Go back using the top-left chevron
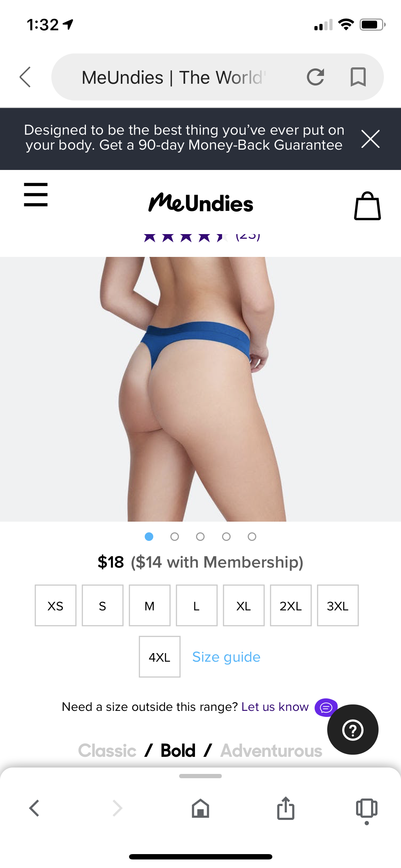 click(x=25, y=77)
